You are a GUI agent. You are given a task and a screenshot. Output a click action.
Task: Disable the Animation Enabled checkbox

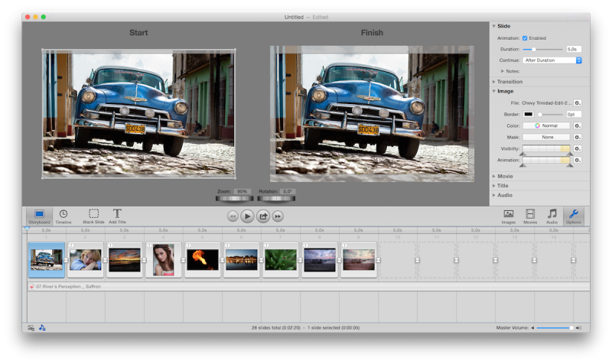(524, 37)
